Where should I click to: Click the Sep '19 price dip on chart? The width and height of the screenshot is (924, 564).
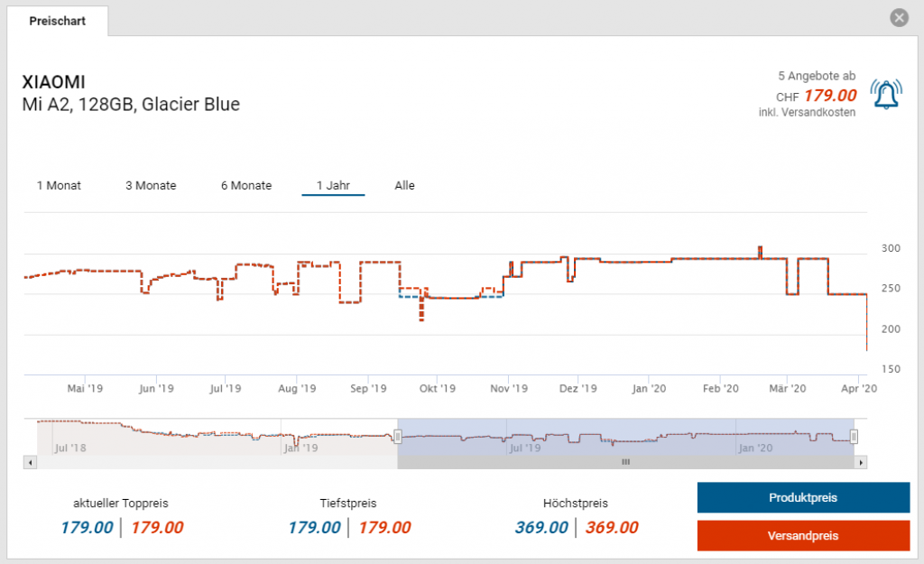tap(420, 311)
